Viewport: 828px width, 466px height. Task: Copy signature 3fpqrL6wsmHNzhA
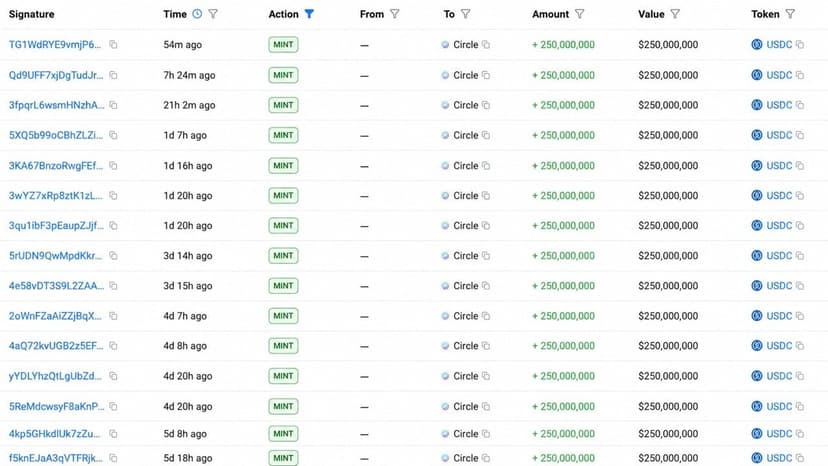click(x=113, y=105)
